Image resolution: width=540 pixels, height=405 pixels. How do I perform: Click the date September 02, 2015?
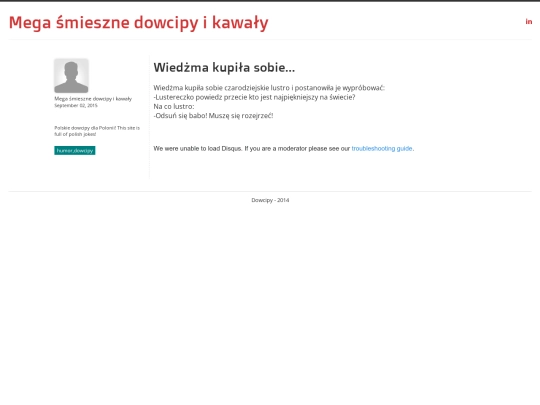[76, 105]
